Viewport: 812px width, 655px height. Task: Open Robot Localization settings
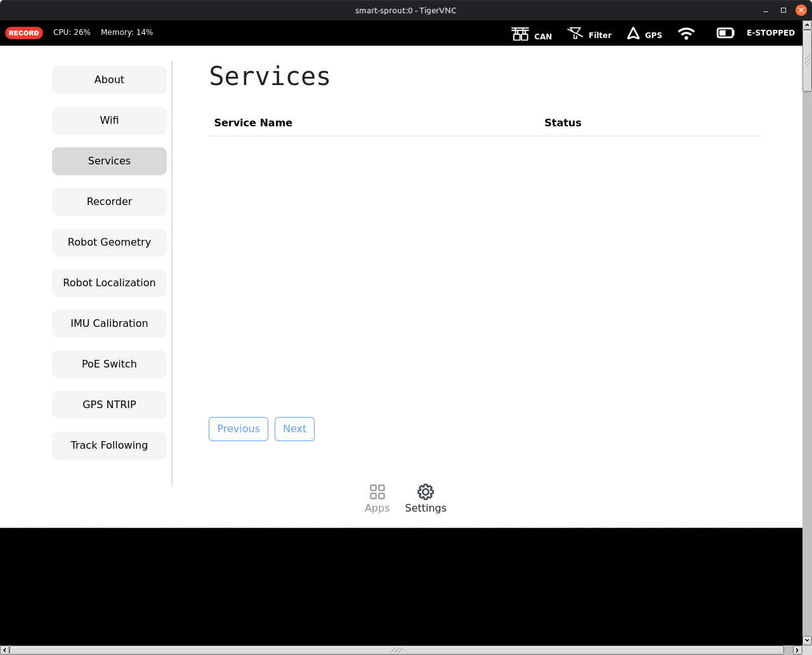click(x=109, y=283)
